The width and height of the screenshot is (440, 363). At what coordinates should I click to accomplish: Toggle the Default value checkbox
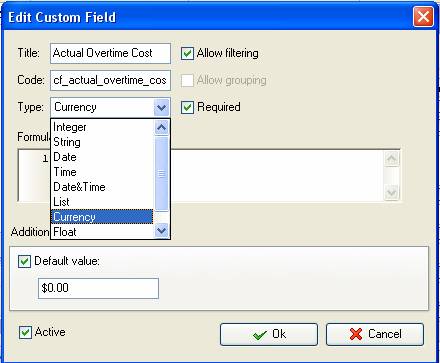[24, 261]
